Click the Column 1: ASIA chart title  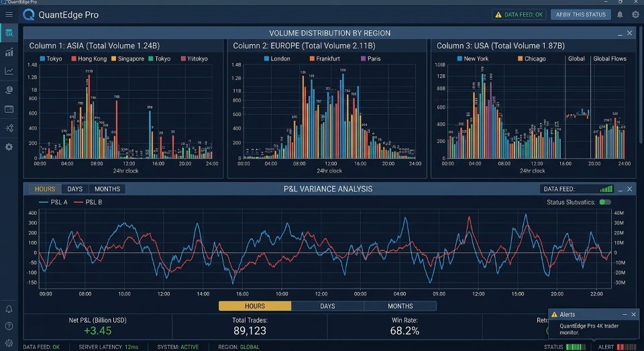(x=94, y=46)
